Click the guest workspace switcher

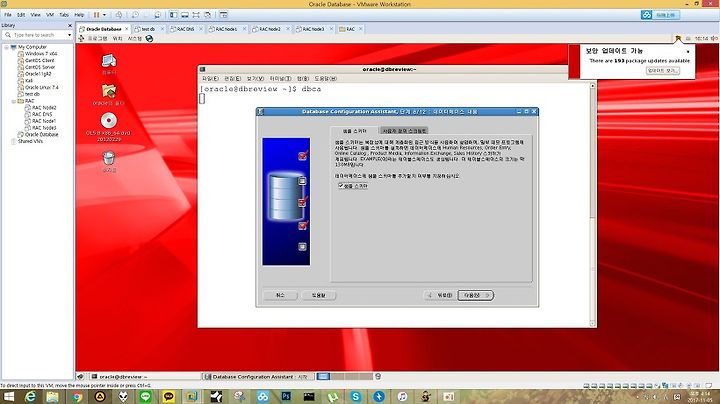(x=343, y=376)
